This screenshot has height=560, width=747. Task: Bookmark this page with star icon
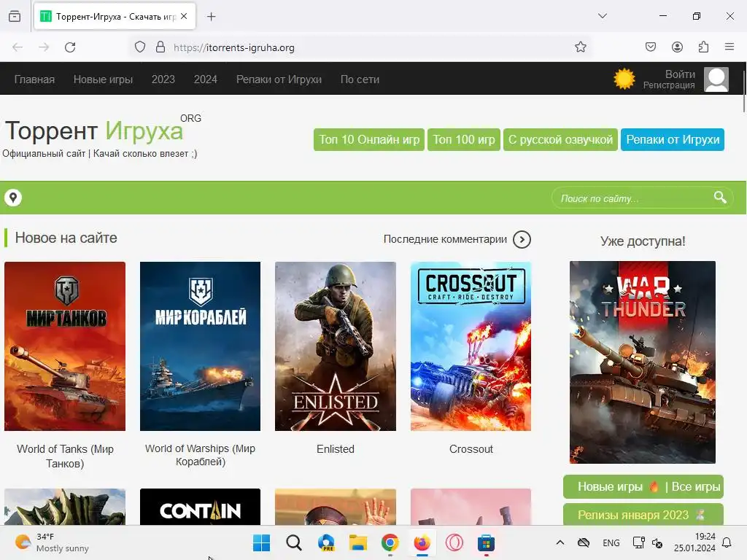click(580, 47)
